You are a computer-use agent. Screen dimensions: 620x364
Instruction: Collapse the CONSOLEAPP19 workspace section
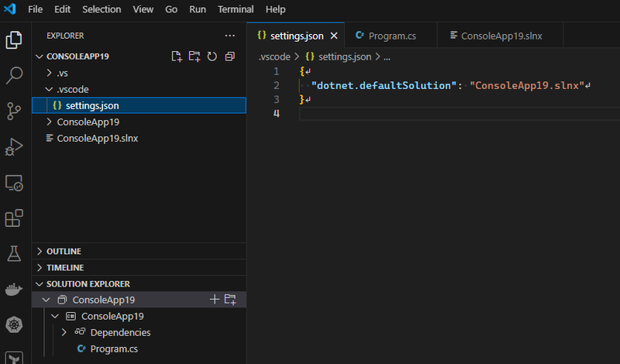point(40,57)
